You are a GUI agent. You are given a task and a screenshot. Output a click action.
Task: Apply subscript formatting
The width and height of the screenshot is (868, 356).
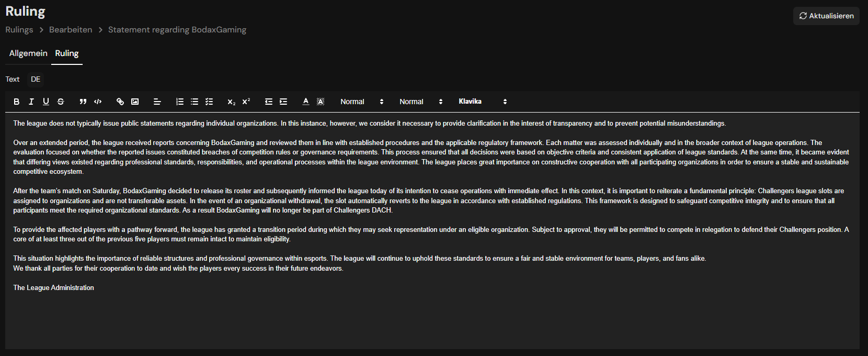pos(232,102)
